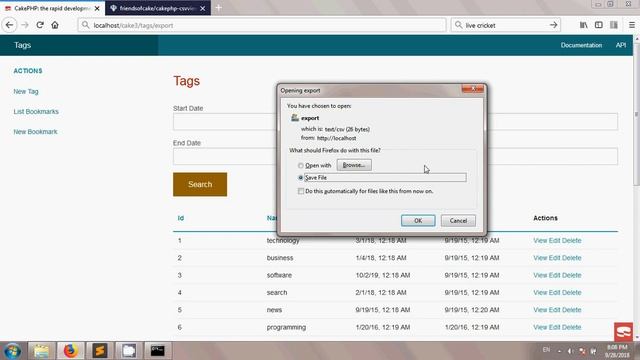640x360 pixels.
Task: Click the browser Back arrow button
Action: [x=9, y=25]
